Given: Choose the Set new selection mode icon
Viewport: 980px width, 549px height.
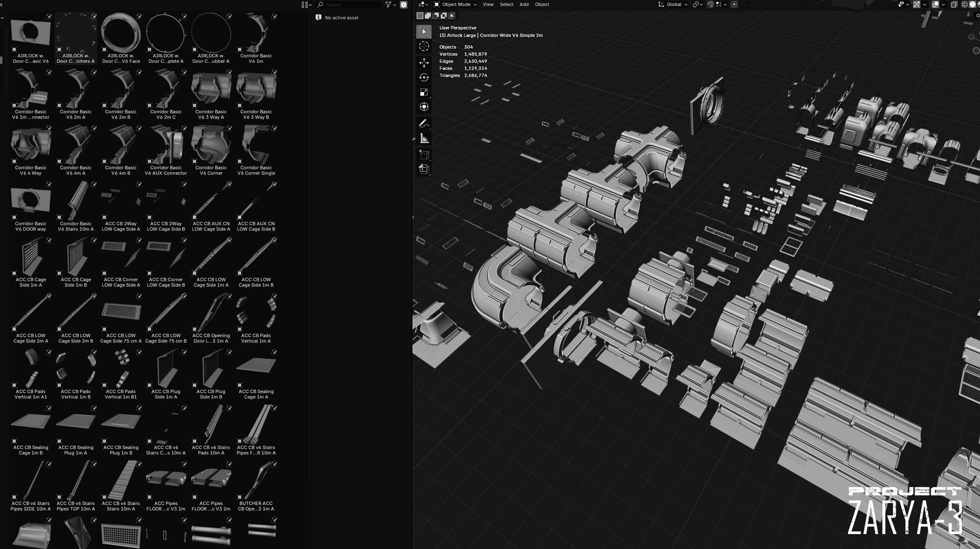Looking at the screenshot, I should click(420, 16).
